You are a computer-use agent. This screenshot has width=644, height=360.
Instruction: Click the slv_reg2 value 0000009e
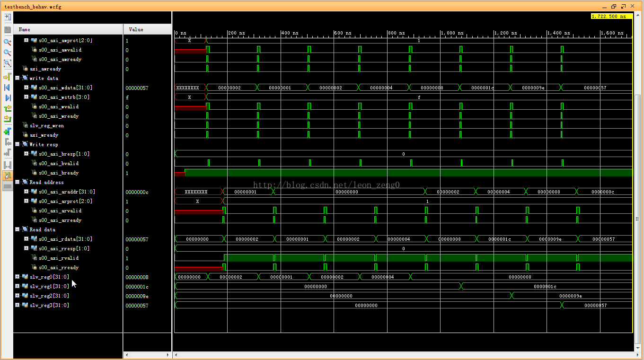(x=137, y=296)
